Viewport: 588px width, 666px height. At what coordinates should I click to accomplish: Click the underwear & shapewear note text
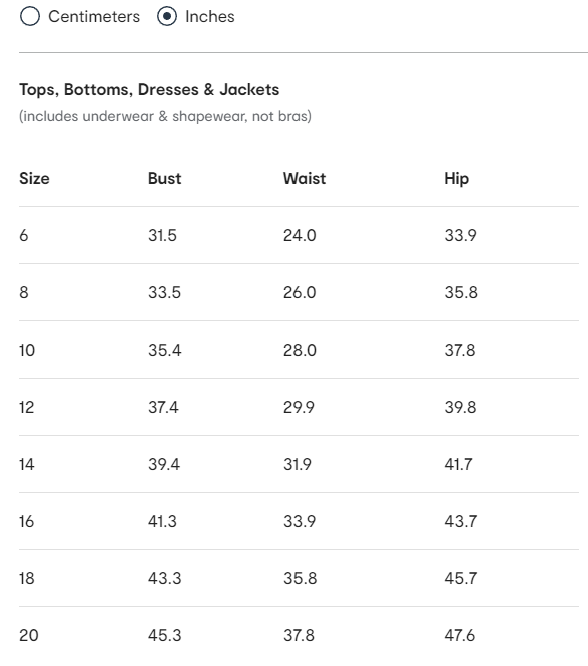click(165, 116)
